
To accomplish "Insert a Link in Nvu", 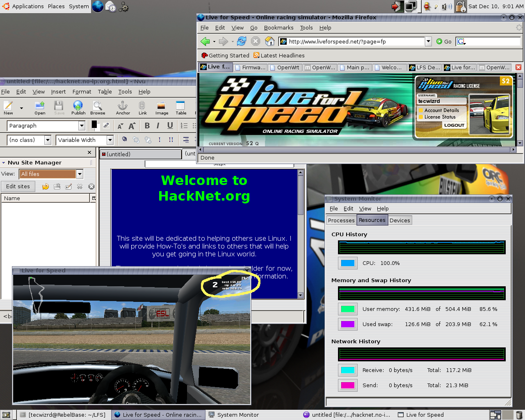I will (142, 107).
